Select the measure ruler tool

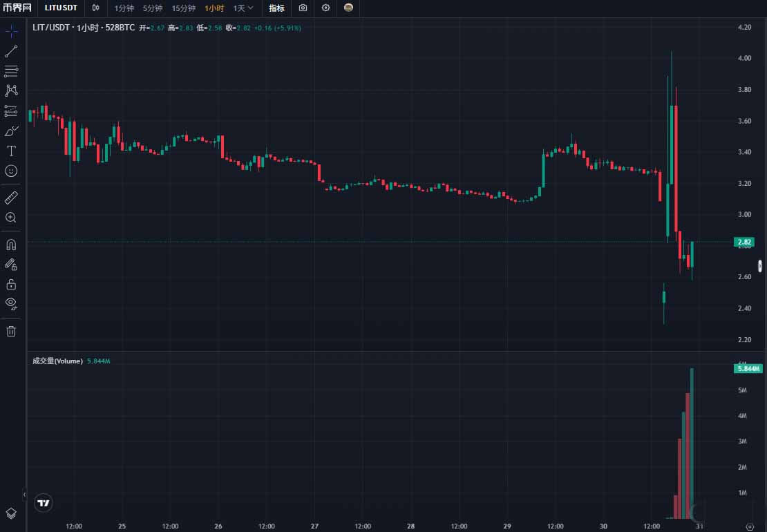point(11,197)
